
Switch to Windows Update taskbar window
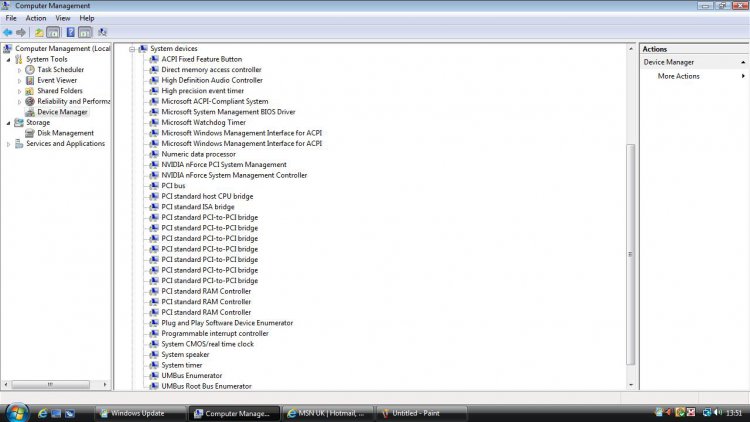[x=140, y=413]
